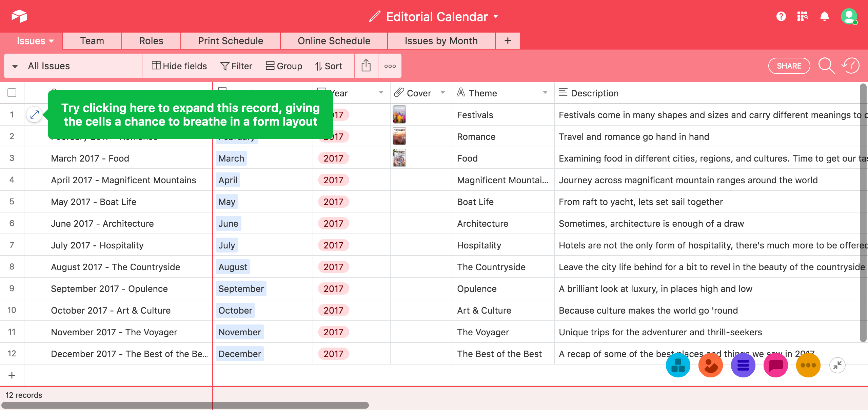Open the revision history clock icon
This screenshot has height=410, width=868.
click(x=851, y=66)
